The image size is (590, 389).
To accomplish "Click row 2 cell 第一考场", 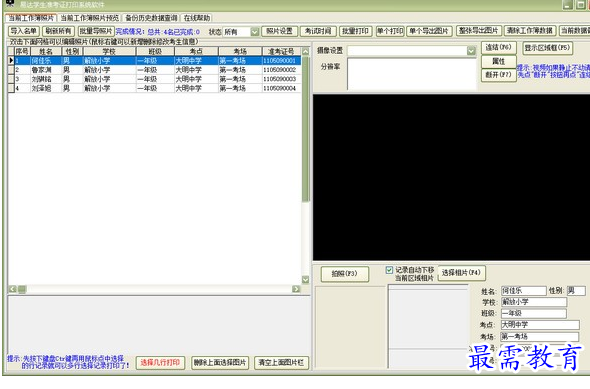I will click(240, 70).
